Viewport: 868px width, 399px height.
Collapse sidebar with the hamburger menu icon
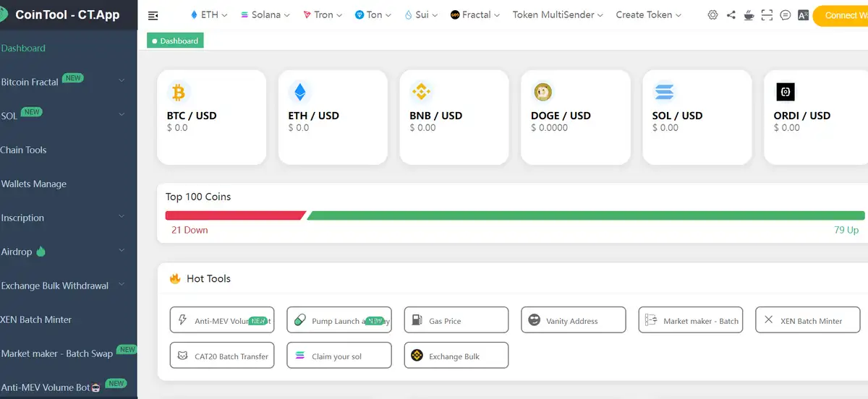click(x=153, y=15)
